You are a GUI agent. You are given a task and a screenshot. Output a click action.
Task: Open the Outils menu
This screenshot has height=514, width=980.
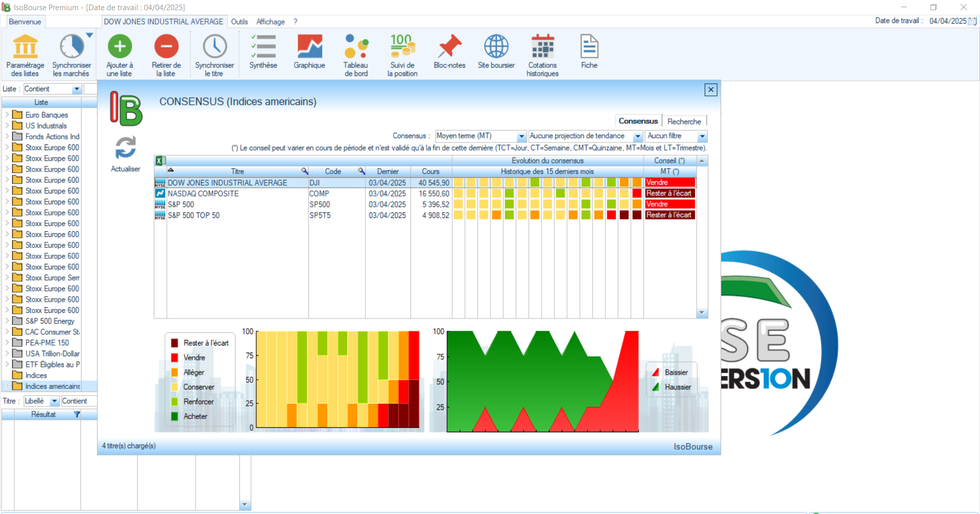point(239,21)
